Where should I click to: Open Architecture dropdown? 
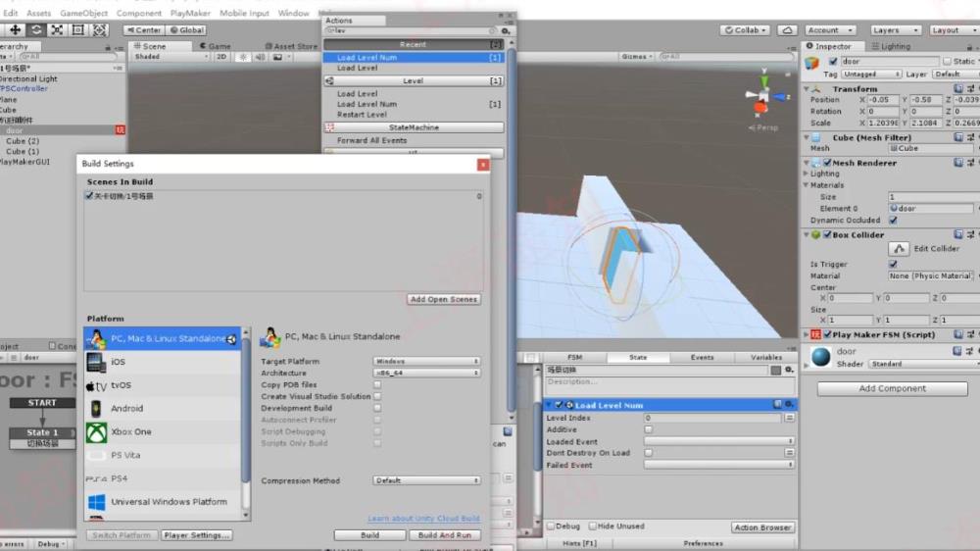[x=426, y=373]
